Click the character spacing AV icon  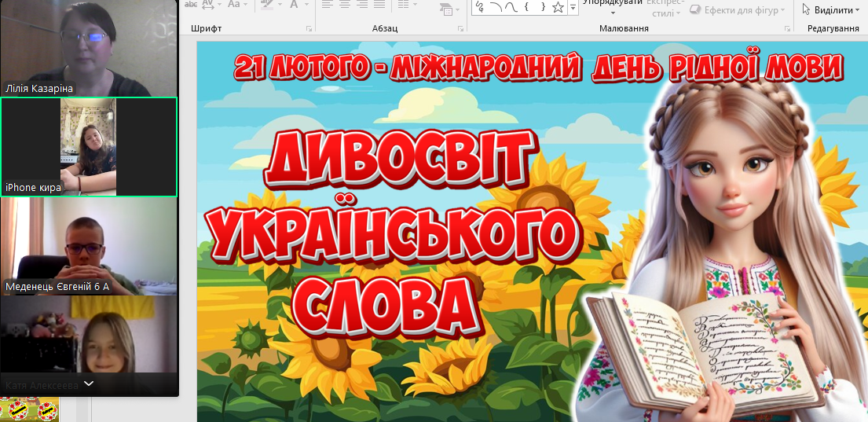[207, 4]
